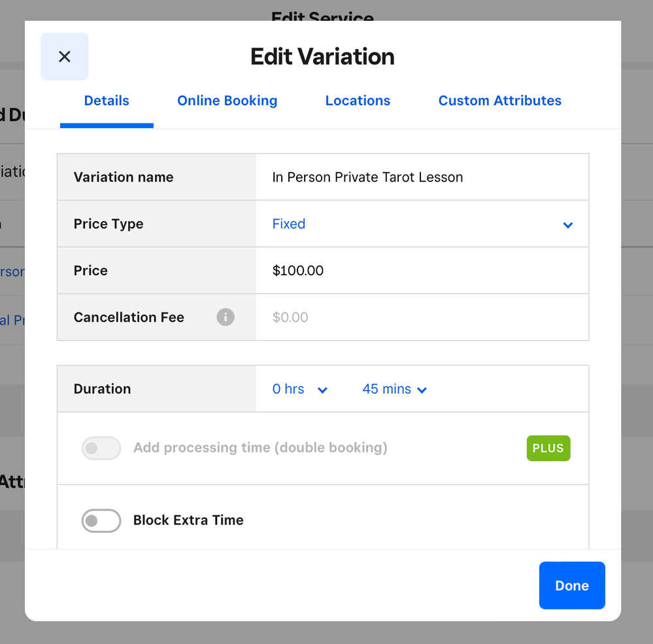The width and height of the screenshot is (653, 644).
Task: Focus the Price field showing $100.00
Action: pos(422,271)
